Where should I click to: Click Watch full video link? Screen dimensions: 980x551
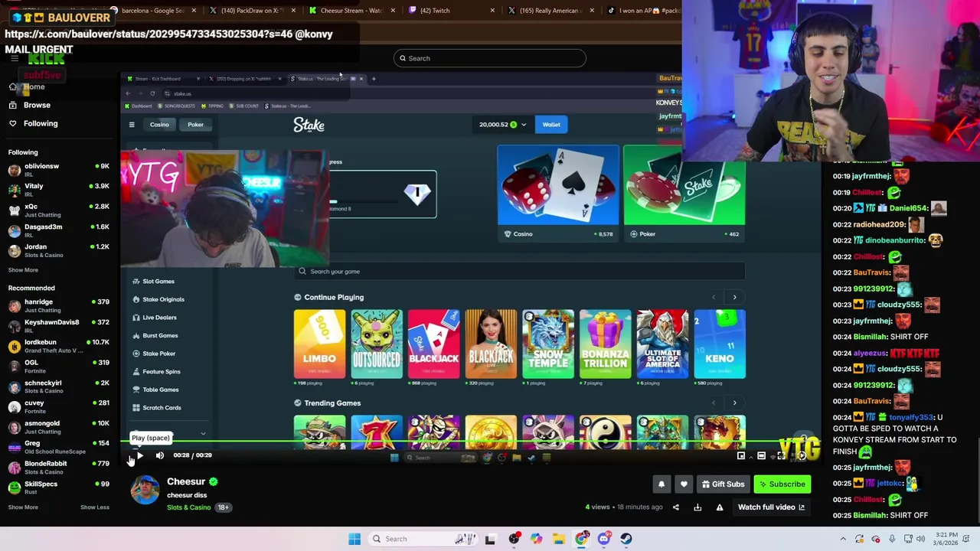771,507
